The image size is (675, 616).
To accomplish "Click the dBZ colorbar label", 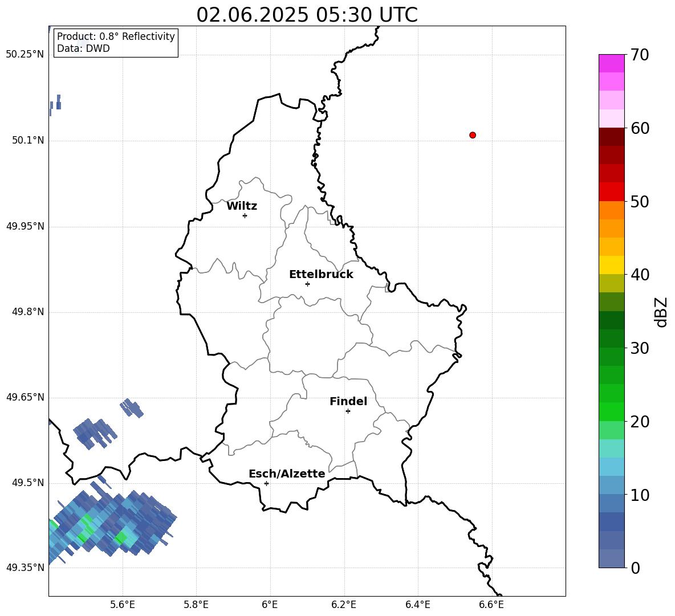I will [661, 312].
